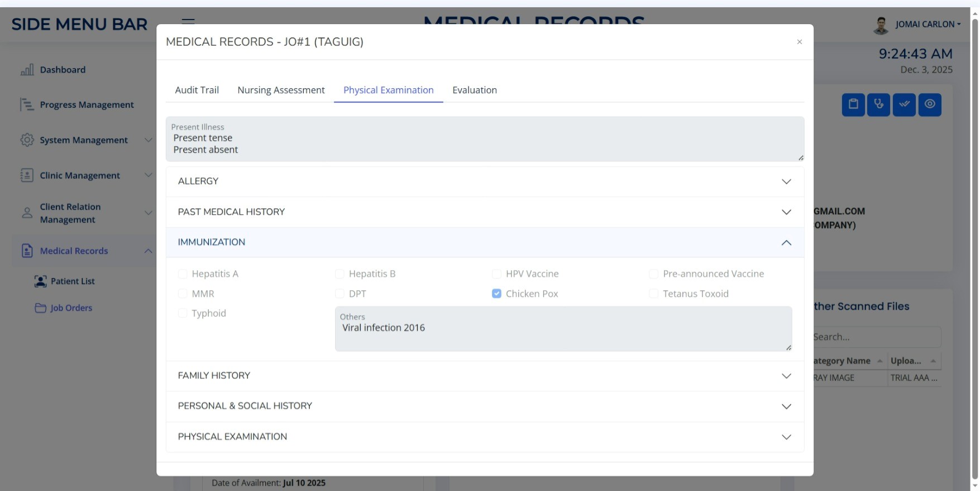The width and height of the screenshot is (980, 491).
Task: Collapse the Immunization section
Action: (x=485, y=242)
